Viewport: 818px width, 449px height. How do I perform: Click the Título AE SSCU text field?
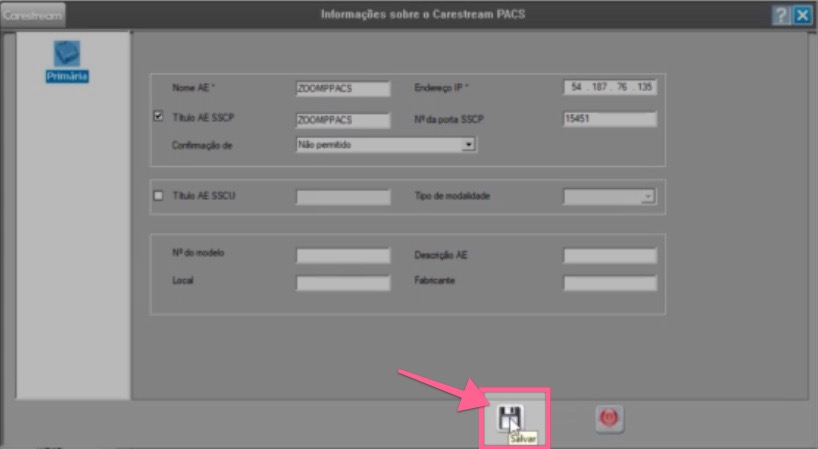343,197
